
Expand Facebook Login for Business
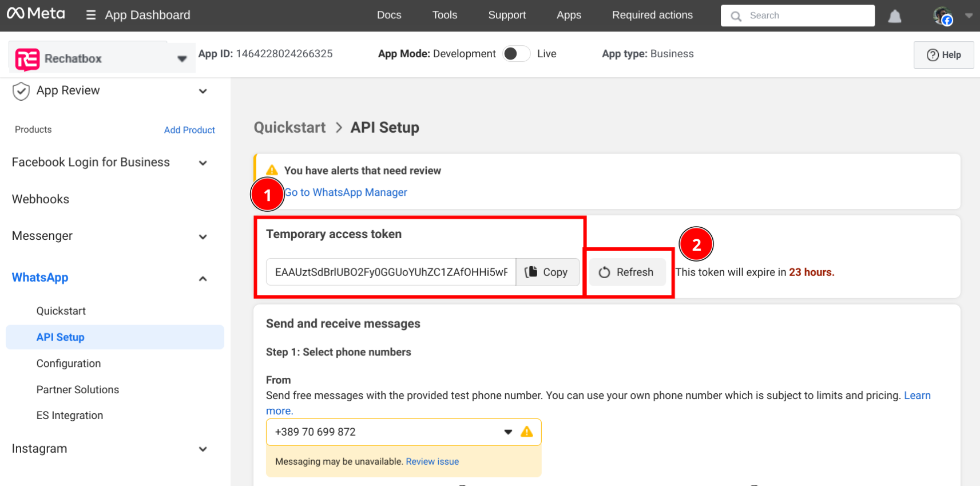(203, 163)
